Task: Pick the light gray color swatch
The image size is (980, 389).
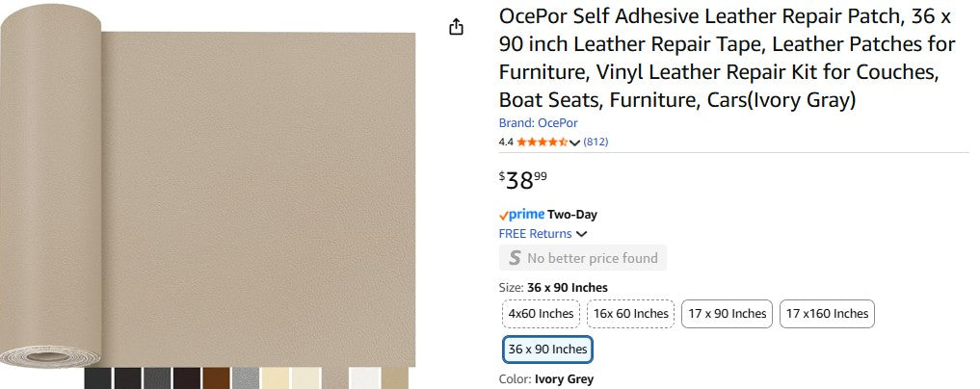Action: 247,378
